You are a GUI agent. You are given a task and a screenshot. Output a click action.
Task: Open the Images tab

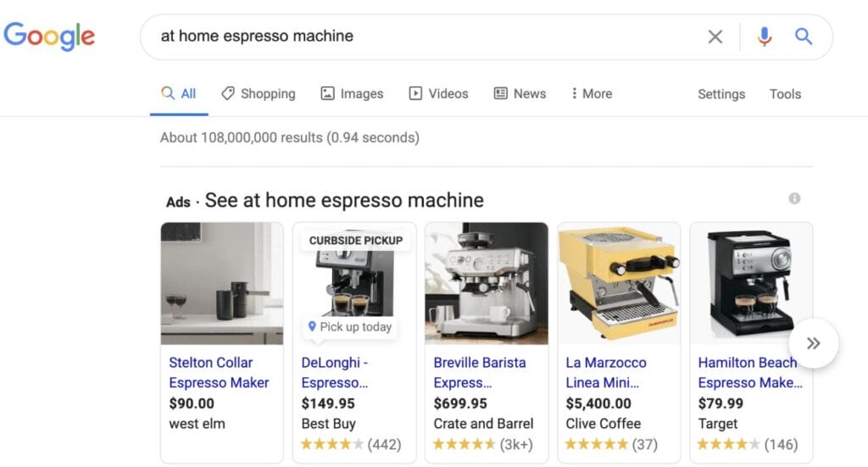[x=352, y=93]
